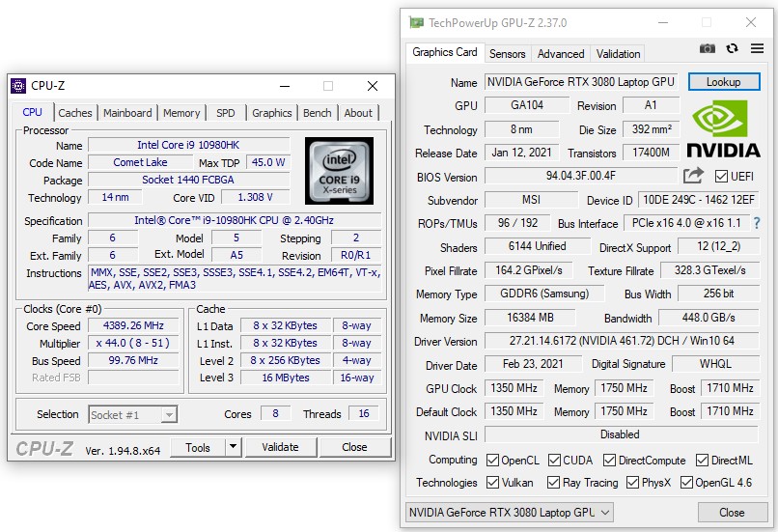Toggle the Vulkan checkbox
Screen dimensions: 778x532
(x=493, y=483)
